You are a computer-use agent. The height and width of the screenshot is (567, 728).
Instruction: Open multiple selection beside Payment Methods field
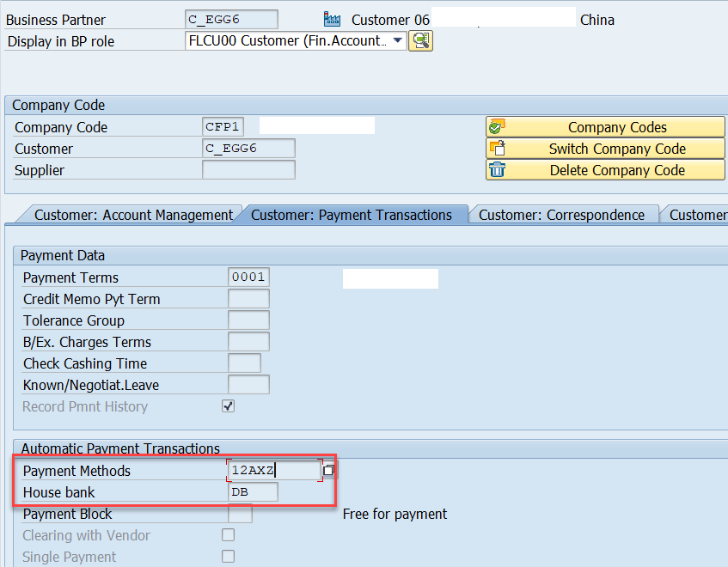(x=328, y=469)
